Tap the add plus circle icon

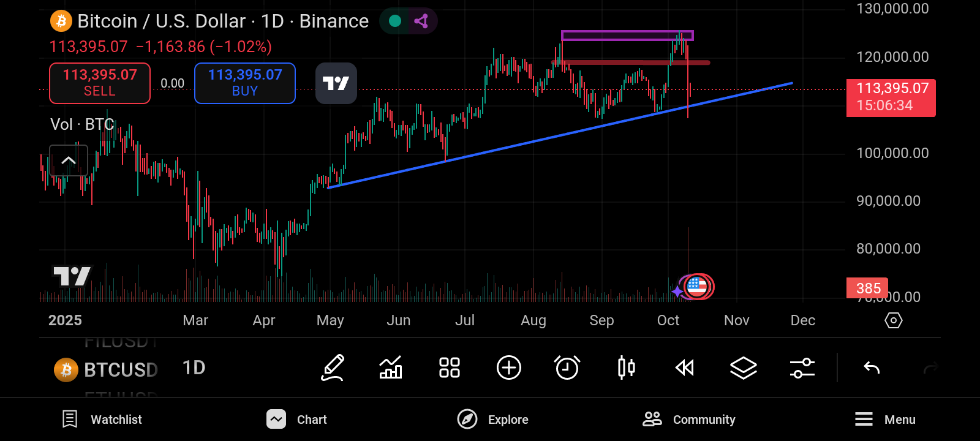pos(508,368)
